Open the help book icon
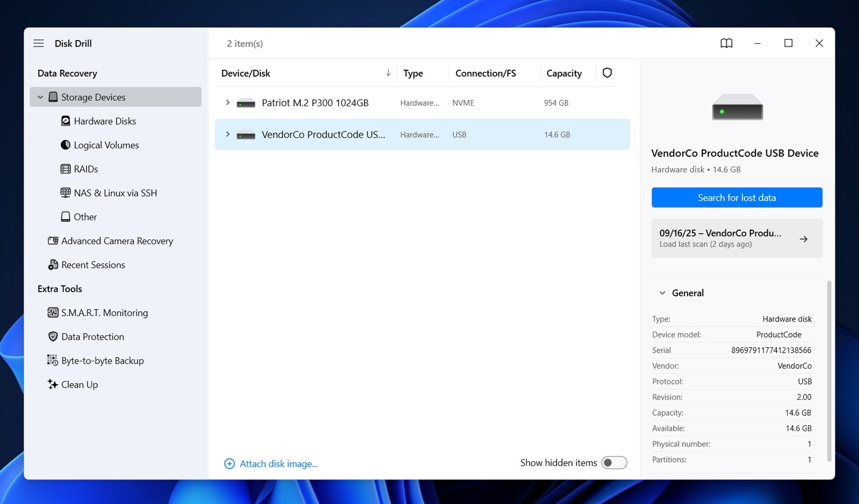 tap(726, 43)
